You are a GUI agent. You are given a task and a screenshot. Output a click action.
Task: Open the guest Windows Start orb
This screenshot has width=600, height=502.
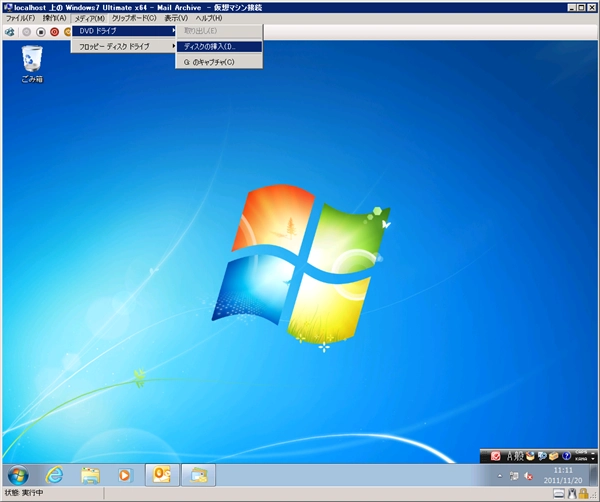coord(18,475)
